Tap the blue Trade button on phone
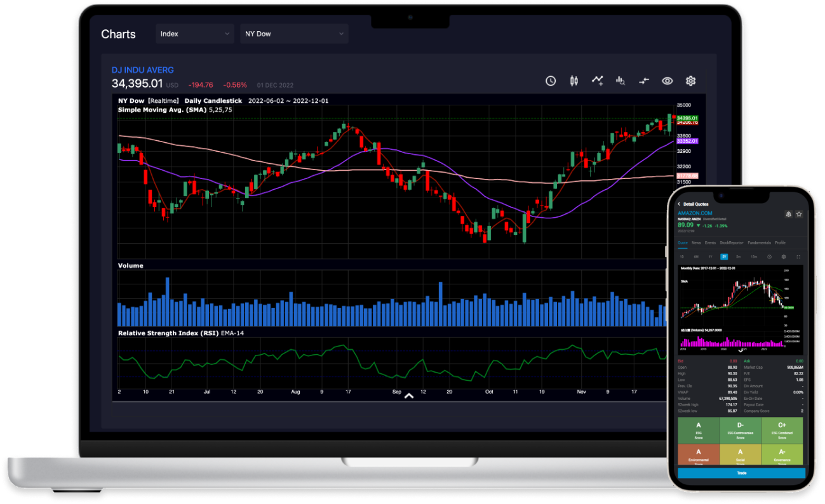 (742, 473)
